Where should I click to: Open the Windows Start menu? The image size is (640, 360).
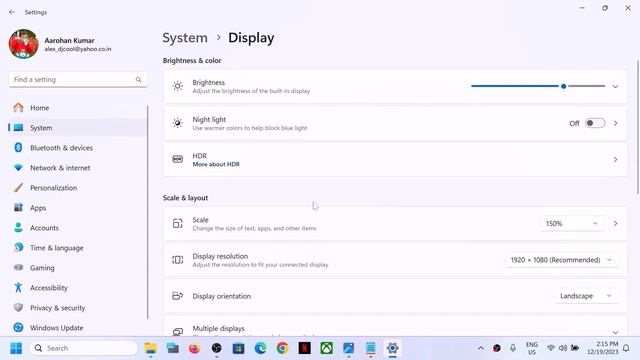[16, 348]
